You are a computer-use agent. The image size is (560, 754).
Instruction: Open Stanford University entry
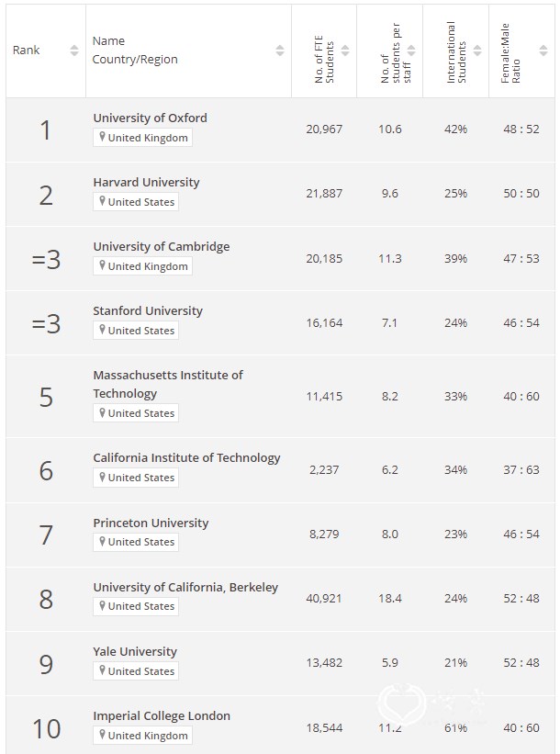click(148, 310)
